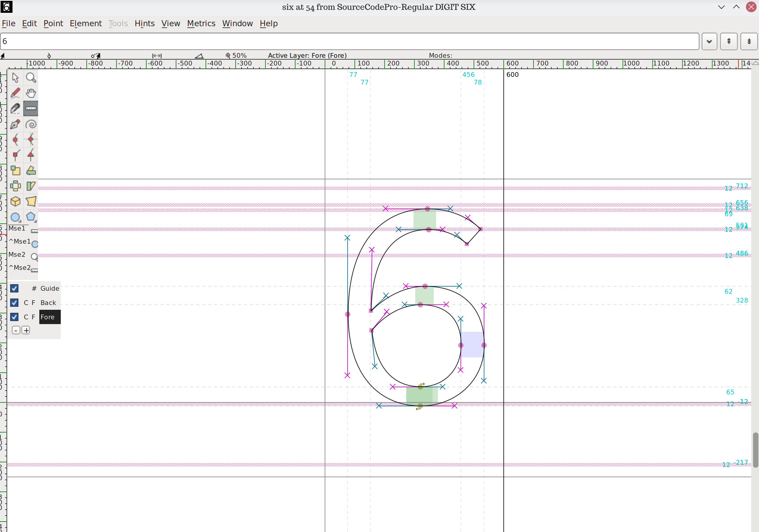Image resolution: width=759 pixels, height=532 pixels.
Task: Toggle the Fore layer visibility checkbox
Action: [14, 317]
